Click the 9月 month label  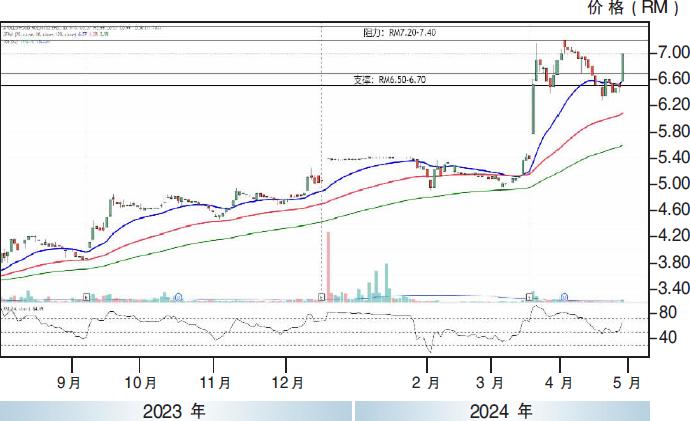(69, 383)
